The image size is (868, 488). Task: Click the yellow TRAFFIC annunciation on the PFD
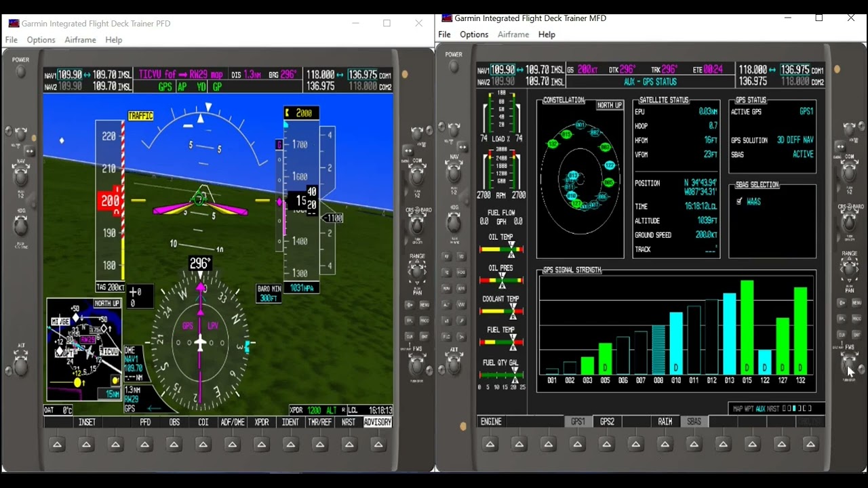pos(141,116)
